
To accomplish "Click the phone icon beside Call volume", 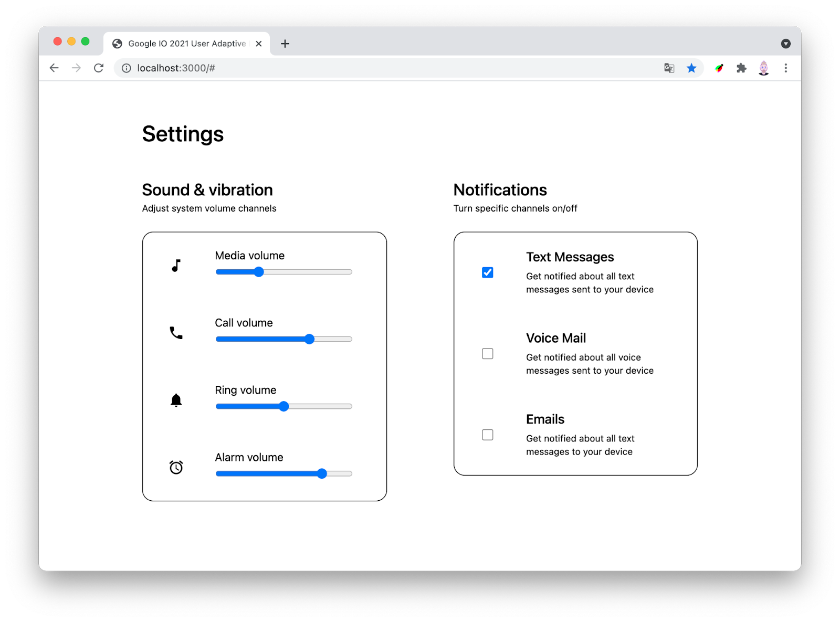I will (x=176, y=333).
